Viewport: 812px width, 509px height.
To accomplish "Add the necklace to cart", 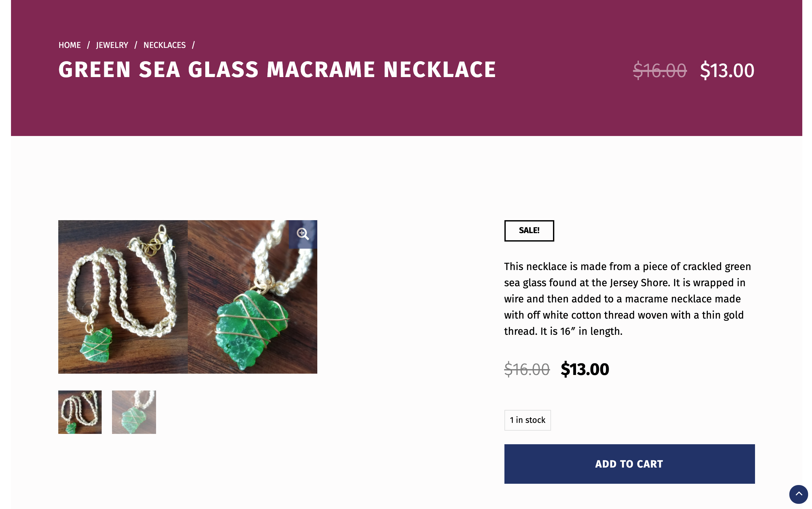I will [629, 464].
